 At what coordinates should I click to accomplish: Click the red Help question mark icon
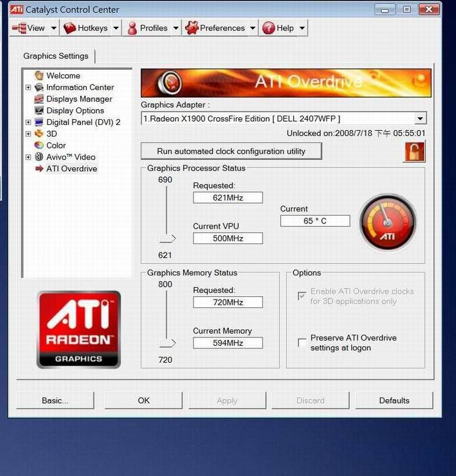click(x=268, y=28)
